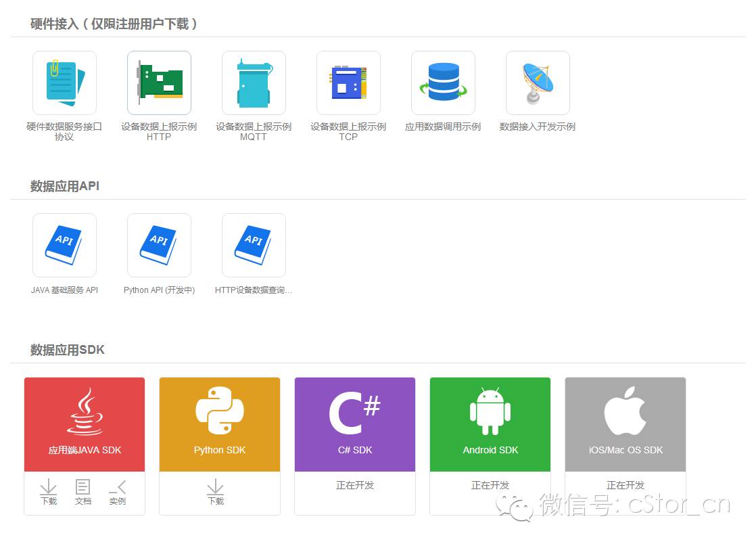Open the JAVA 基础服务 API book icon
756x544 pixels.
(65, 245)
